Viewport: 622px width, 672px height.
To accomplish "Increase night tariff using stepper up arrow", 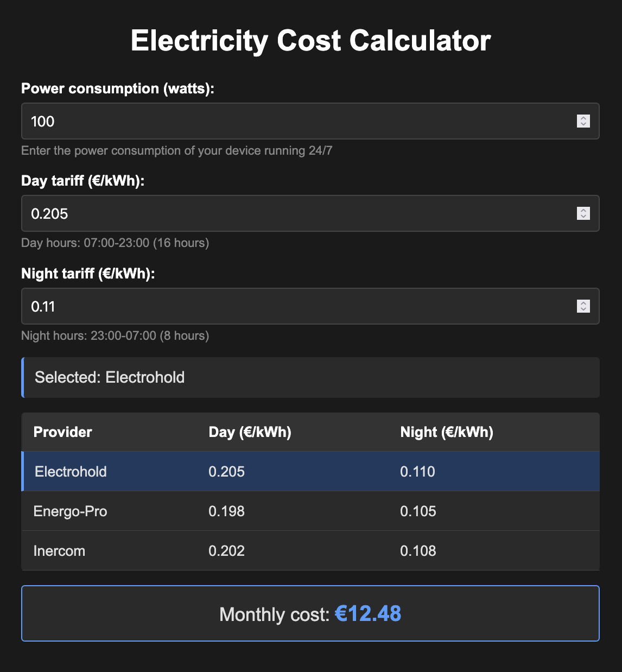I will (x=583, y=303).
